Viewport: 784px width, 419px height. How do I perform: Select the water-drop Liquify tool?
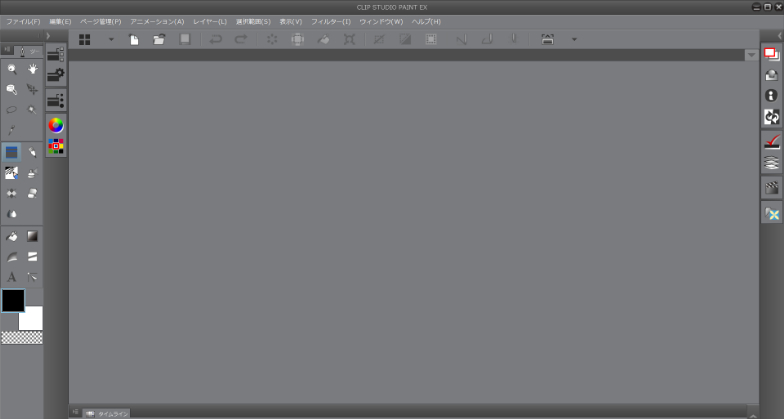point(12,214)
